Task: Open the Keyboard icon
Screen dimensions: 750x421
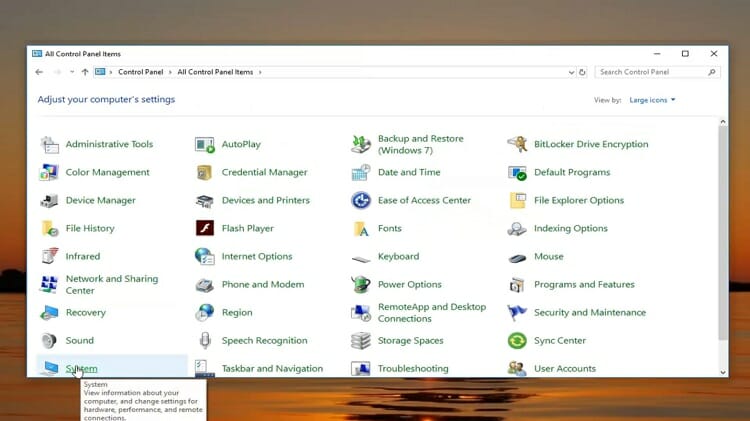Action: click(x=361, y=259)
